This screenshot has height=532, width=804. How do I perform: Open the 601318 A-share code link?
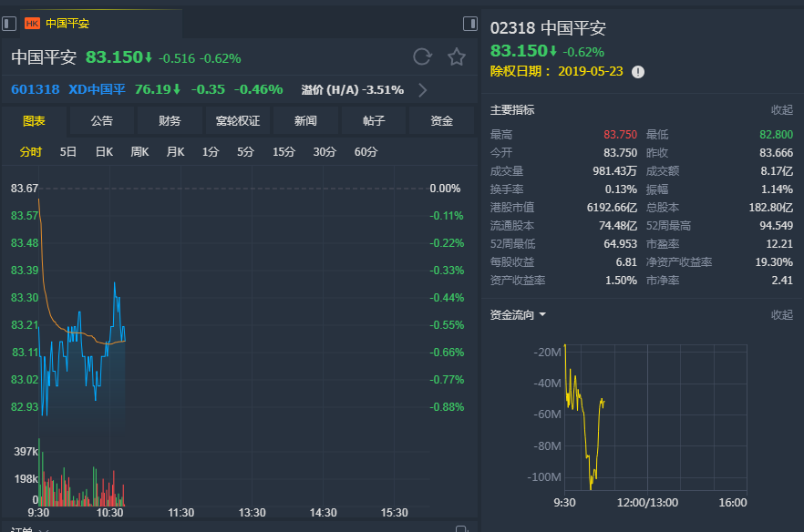pyautogui.click(x=36, y=89)
